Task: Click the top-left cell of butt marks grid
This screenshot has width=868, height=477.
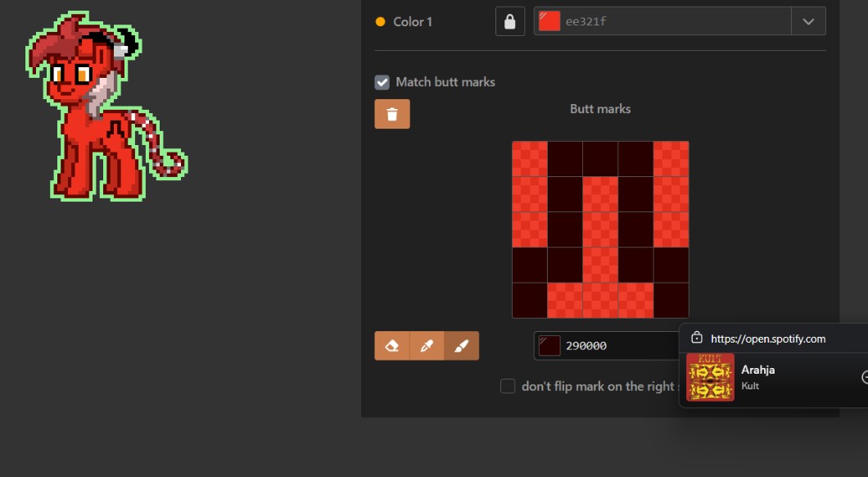Action: click(x=530, y=159)
